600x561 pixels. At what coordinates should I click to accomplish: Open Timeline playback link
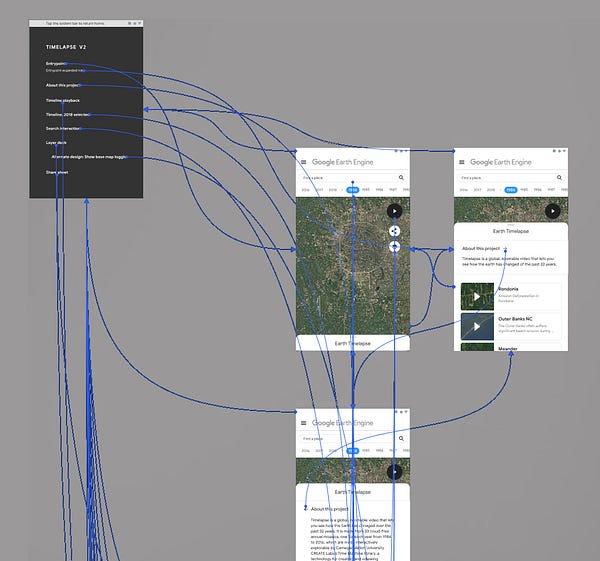[x=63, y=100]
